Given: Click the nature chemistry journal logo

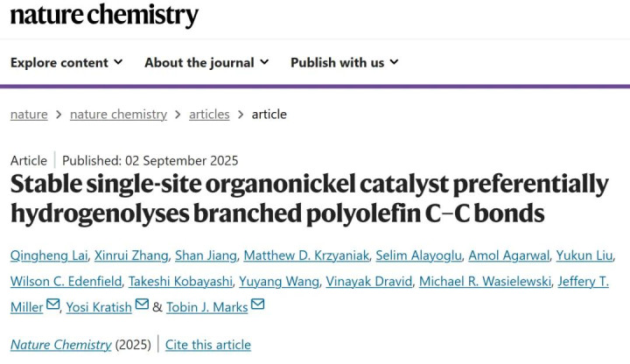Looking at the screenshot, I should tap(104, 15).
